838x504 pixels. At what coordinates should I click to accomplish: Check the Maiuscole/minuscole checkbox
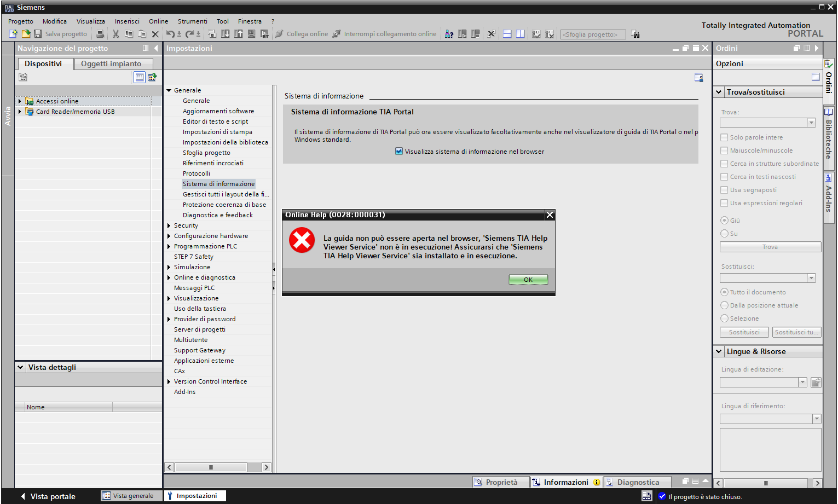pyautogui.click(x=724, y=150)
